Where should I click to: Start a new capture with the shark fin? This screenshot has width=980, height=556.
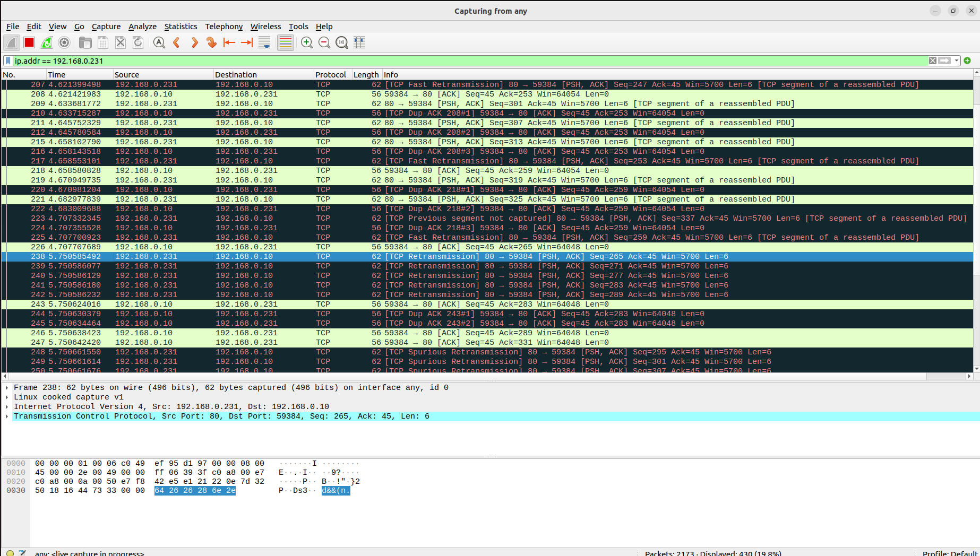click(11, 42)
